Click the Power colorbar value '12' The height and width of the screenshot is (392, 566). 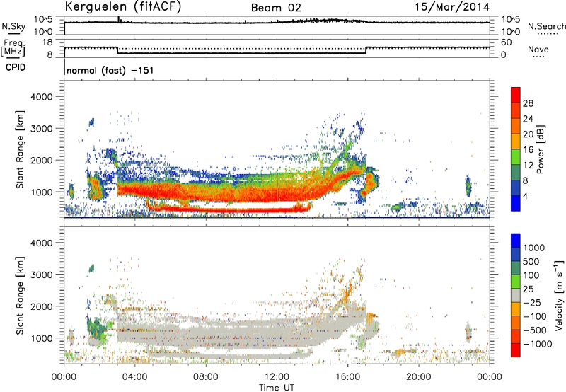(528, 166)
